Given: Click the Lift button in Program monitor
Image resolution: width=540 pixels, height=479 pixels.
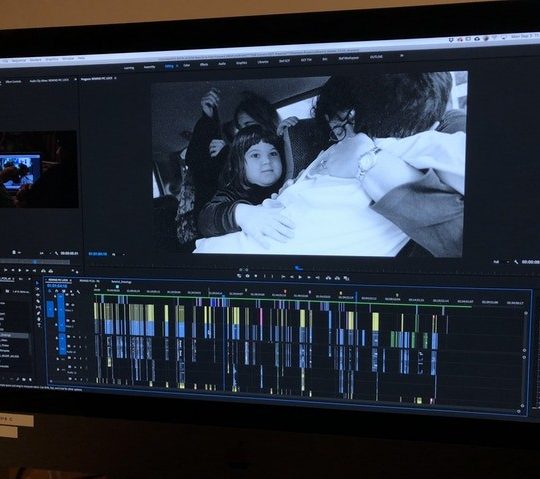Looking at the screenshot, I should [x=328, y=278].
